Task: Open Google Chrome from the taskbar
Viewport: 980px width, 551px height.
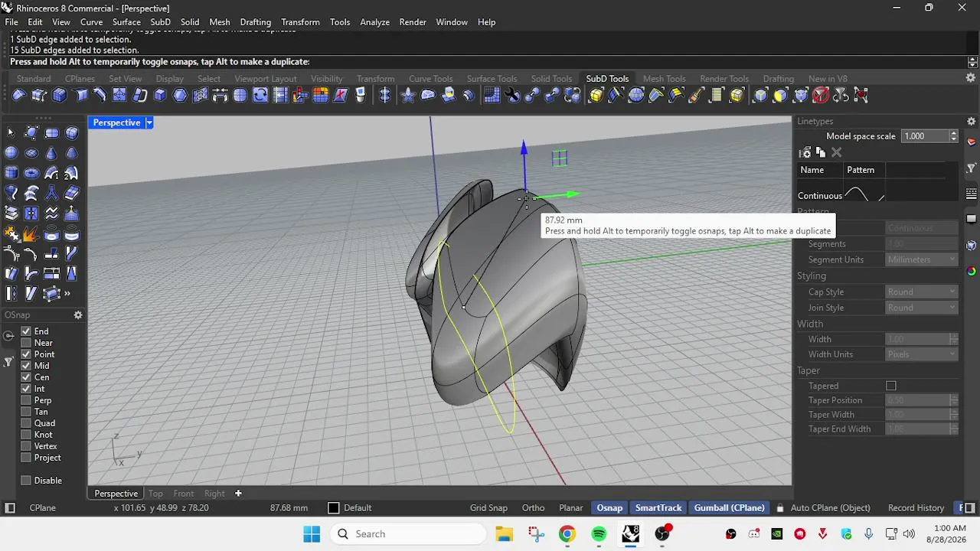Action: (567, 534)
